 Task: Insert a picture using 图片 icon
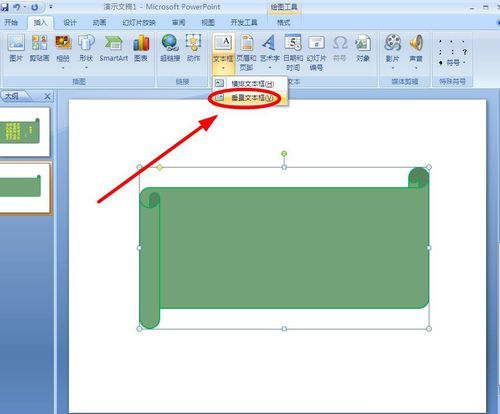point(16,48)
